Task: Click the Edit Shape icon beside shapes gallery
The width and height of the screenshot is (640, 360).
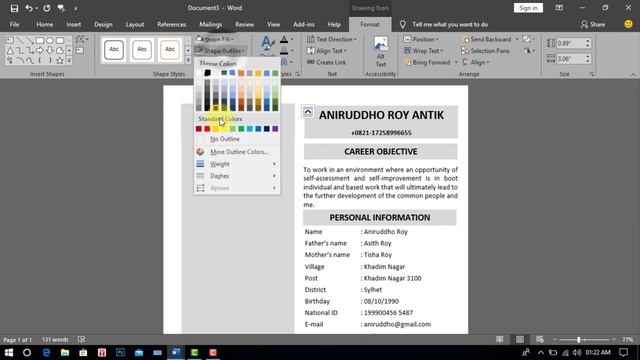Action: [80, 39]
